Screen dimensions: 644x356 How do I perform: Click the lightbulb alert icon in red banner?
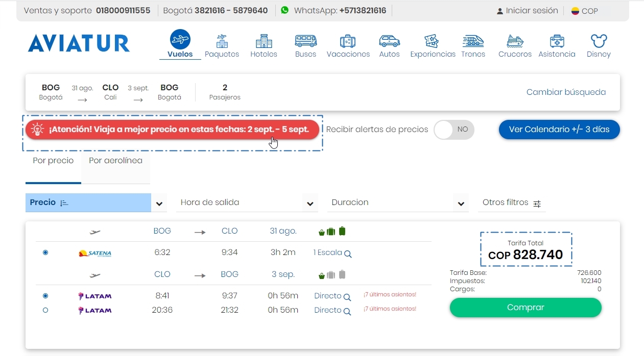pos(37,130)
